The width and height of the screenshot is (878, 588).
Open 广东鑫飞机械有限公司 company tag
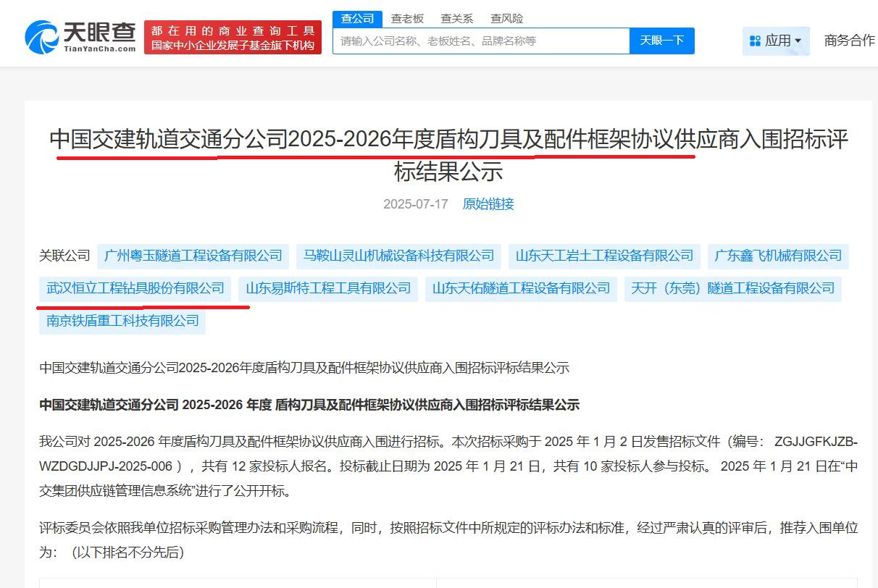(778, 256)
